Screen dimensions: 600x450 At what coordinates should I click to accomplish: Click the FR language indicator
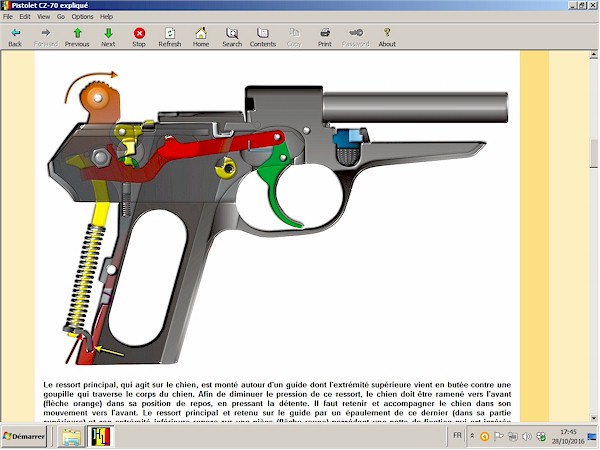pos(457,436)
